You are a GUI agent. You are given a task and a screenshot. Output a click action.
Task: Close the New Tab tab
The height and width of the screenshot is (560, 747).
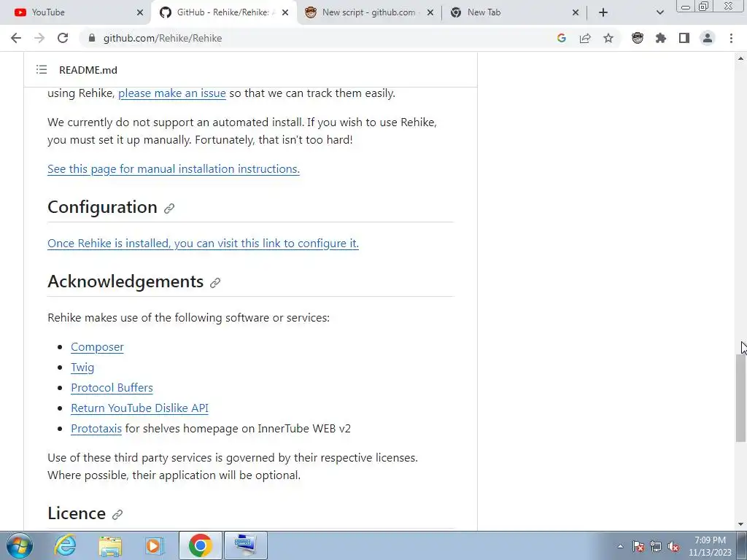pos(576,12)
